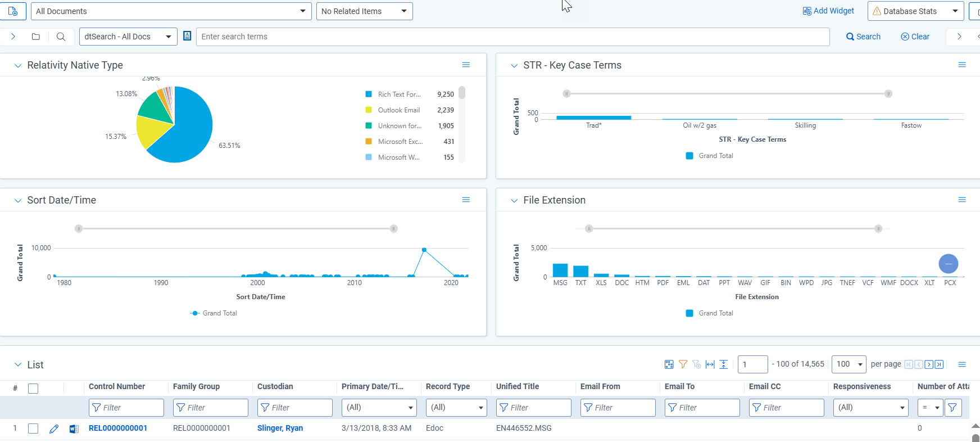Open the No Related Items dropdown

click(365, 11)
